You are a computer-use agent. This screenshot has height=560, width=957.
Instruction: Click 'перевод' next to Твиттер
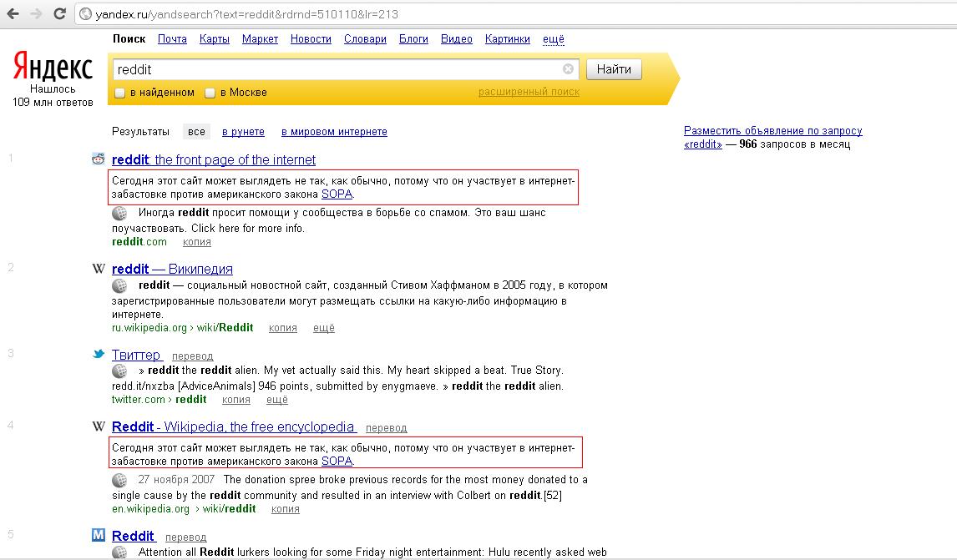(x=193, y=356)
